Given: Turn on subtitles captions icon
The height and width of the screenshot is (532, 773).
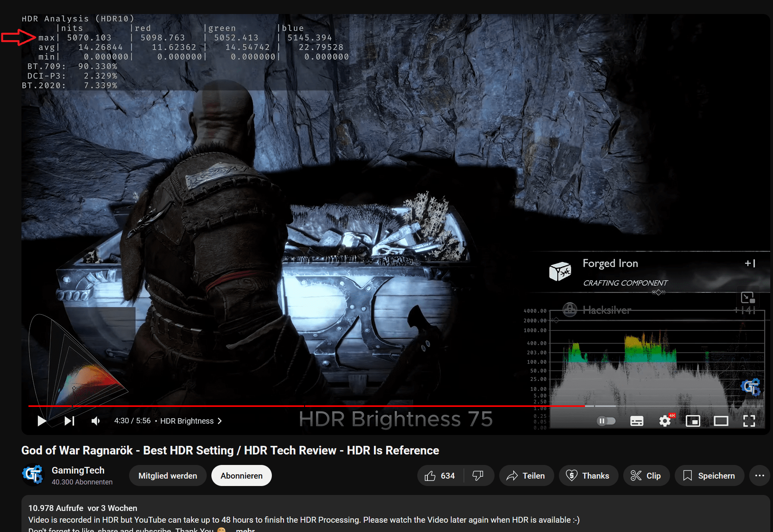Looking at the screenshot, I should click(636, 421).
